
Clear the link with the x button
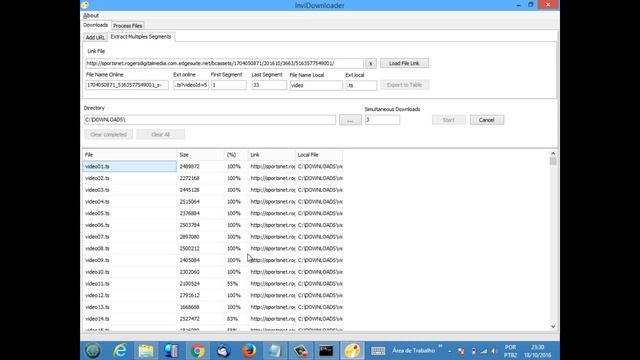click(x=371, y=63)
